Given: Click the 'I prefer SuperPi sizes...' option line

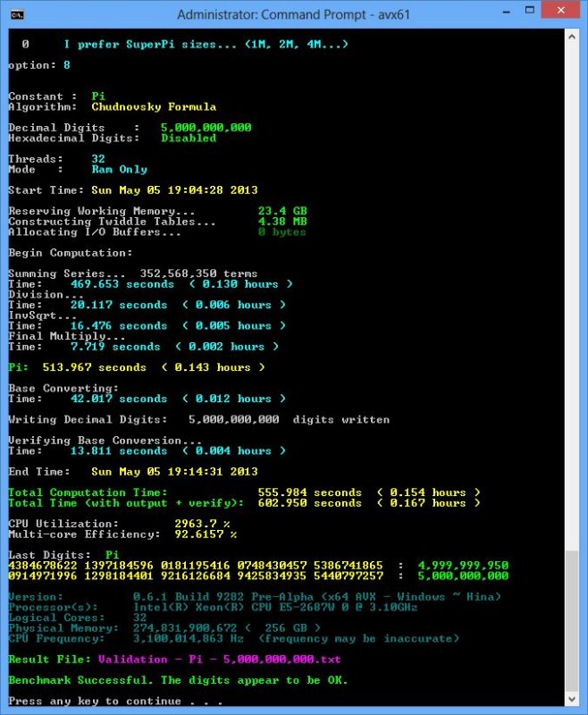Looking at the screenshot, I should click(206, 45).
